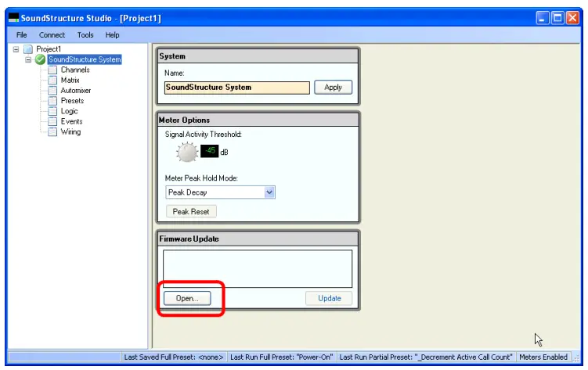
Task: Open the Matrix tree item
Action: 70,80
